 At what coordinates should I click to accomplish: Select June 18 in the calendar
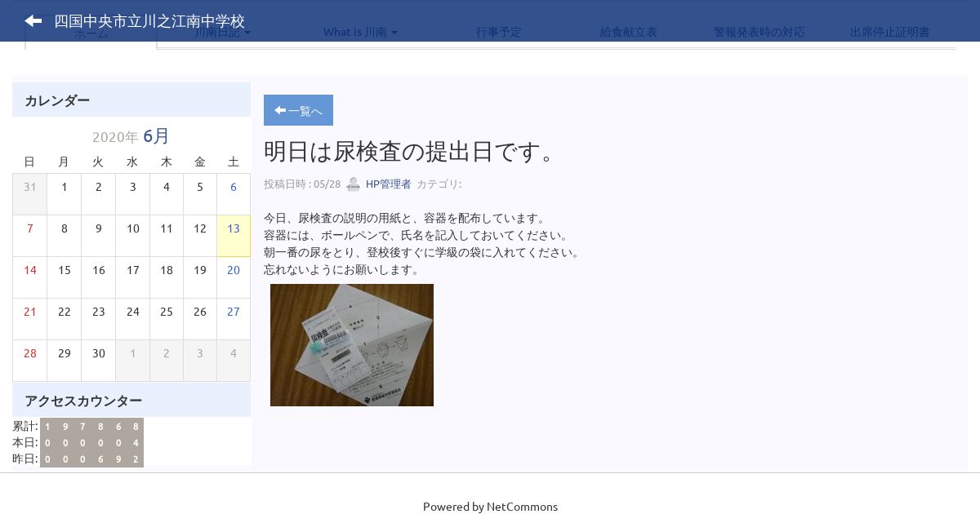click(166, 277)
